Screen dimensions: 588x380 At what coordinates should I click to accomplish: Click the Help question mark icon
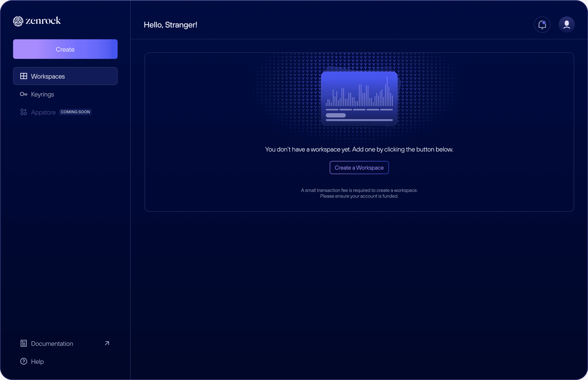[24, 361]
